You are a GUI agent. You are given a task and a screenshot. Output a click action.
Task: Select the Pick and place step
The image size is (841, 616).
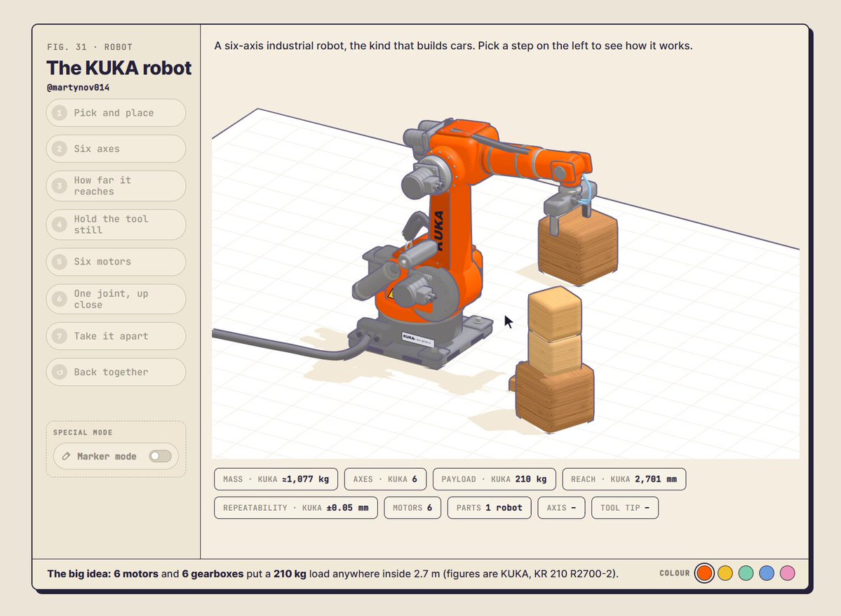point(116,113)
